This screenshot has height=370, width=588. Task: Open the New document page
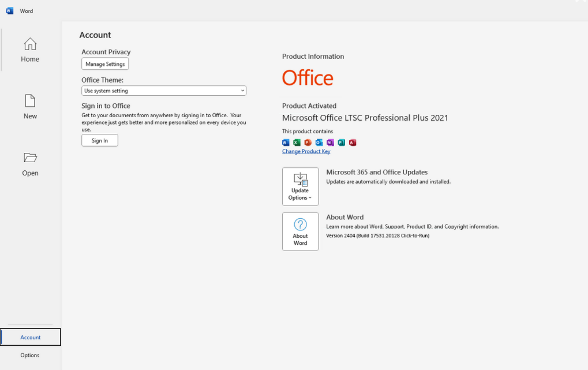[x=30, y=107]
